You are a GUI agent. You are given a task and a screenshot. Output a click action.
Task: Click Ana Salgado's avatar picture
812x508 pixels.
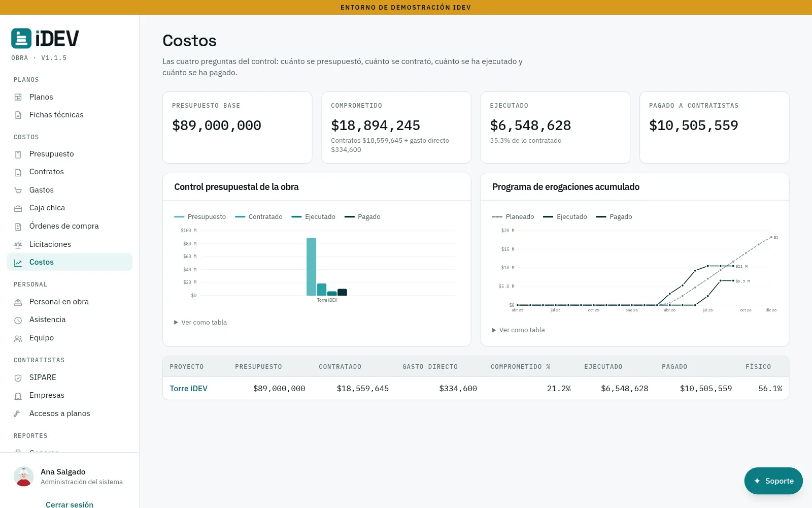coord(24,477)
